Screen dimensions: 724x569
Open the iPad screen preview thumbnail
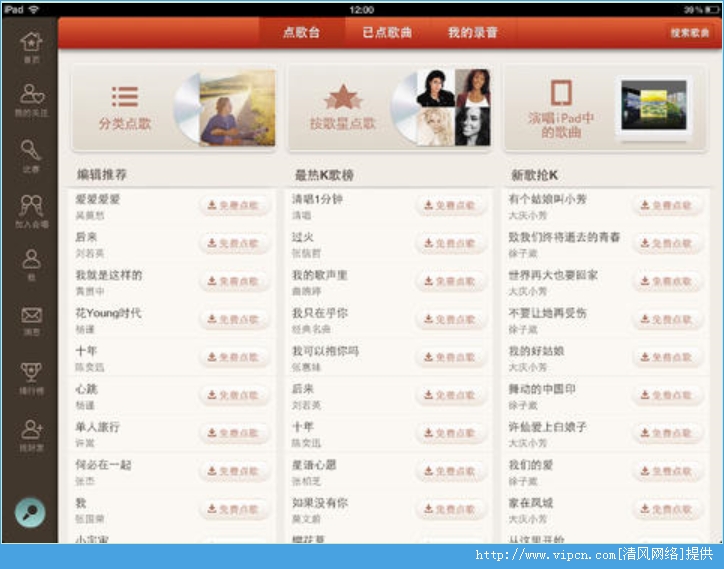tap(653, 105)
